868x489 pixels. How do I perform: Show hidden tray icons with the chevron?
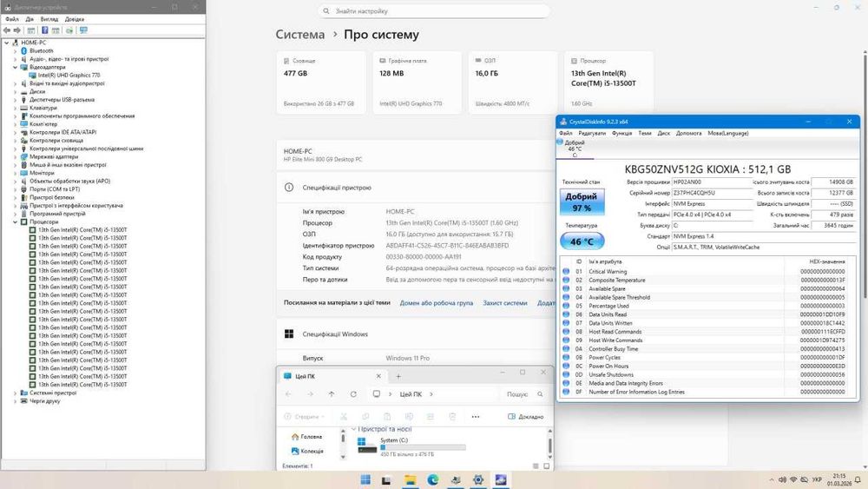771,479
